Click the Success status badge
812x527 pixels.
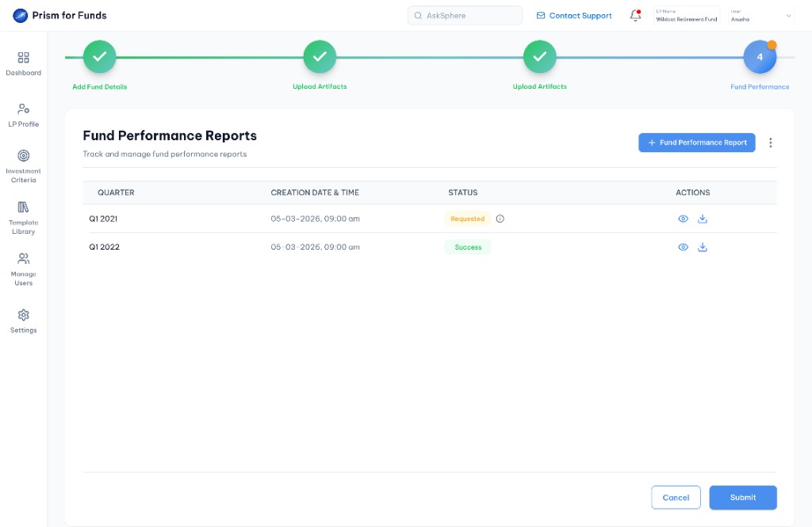coord(468,247)
